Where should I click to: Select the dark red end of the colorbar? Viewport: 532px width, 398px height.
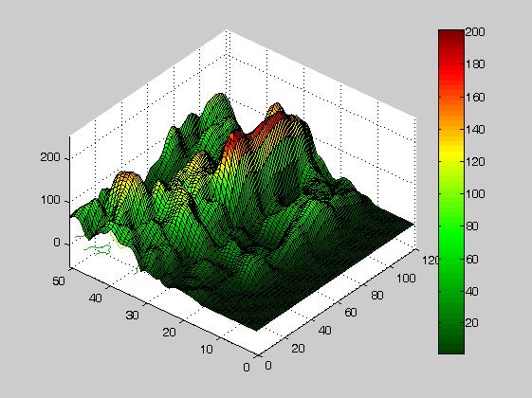(x=450, y=37)
